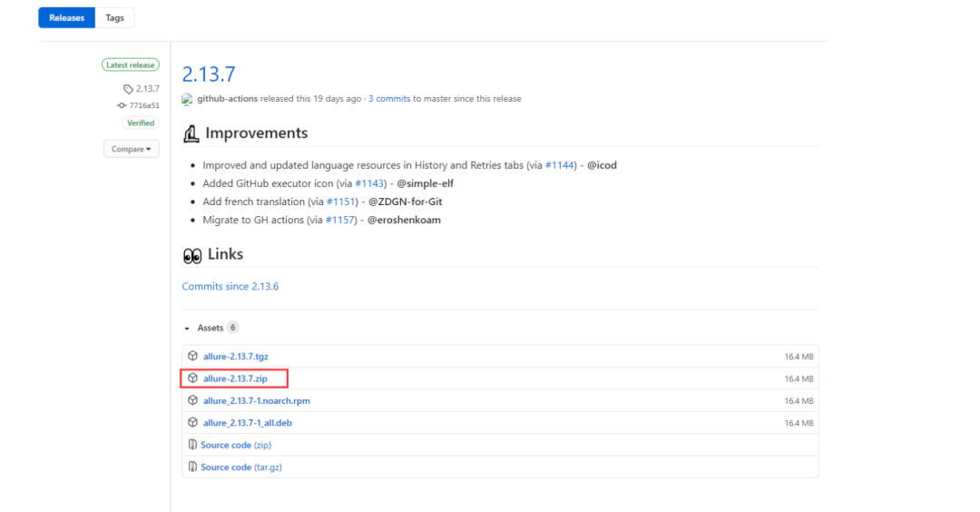Viewport: 980px width, 512px height.
Task: Collapse the Assets section arrow
Action: (x=187, y=329)
